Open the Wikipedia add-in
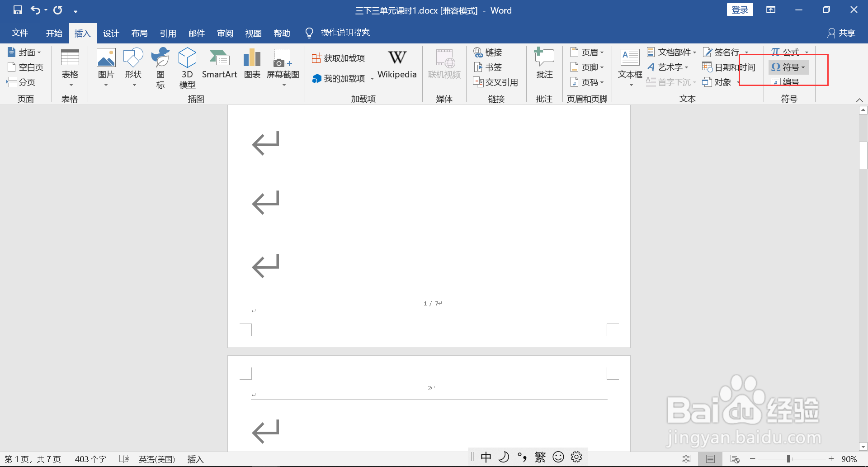Image resolution: width=868 pixels, height=467 pixels. coord(397,66)
